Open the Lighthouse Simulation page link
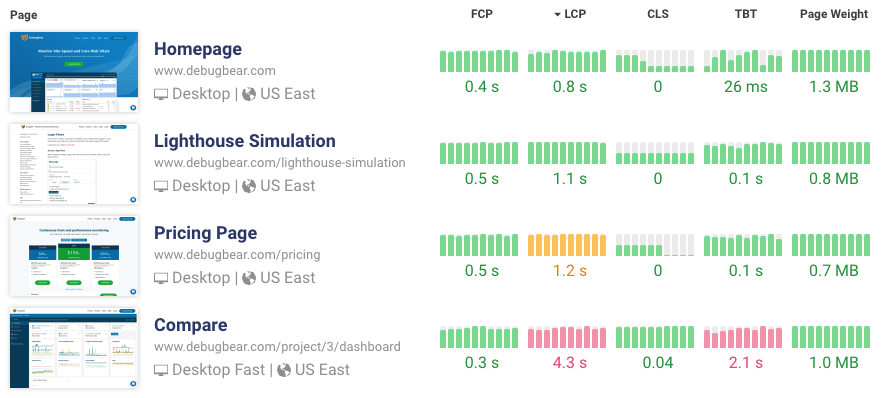 pos(245,141)
